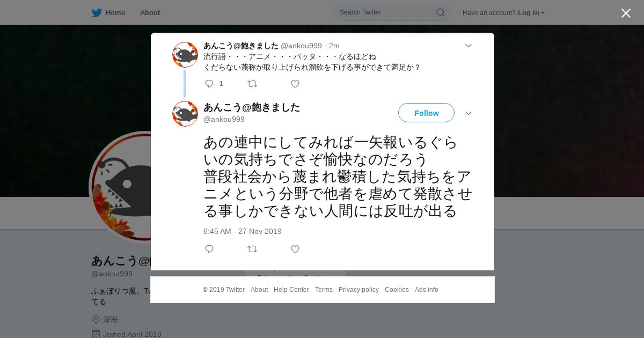Like the first tweet in thread

[295, 84]
